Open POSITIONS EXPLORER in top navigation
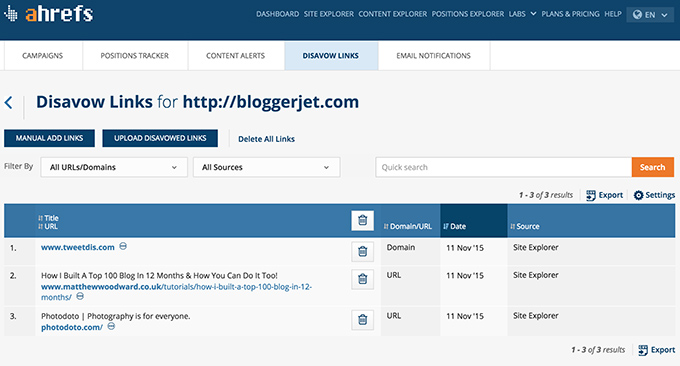Image resolution: width=680 pixels, height=366 pixels. [x=468, y=14]
